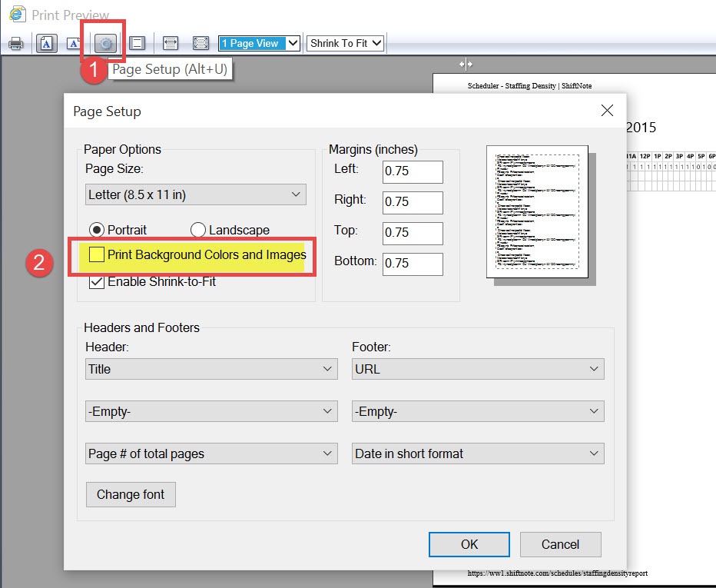This screenshot has height=588, width=716.
Task: Confirm settings with the OK button
Action: 469,544
